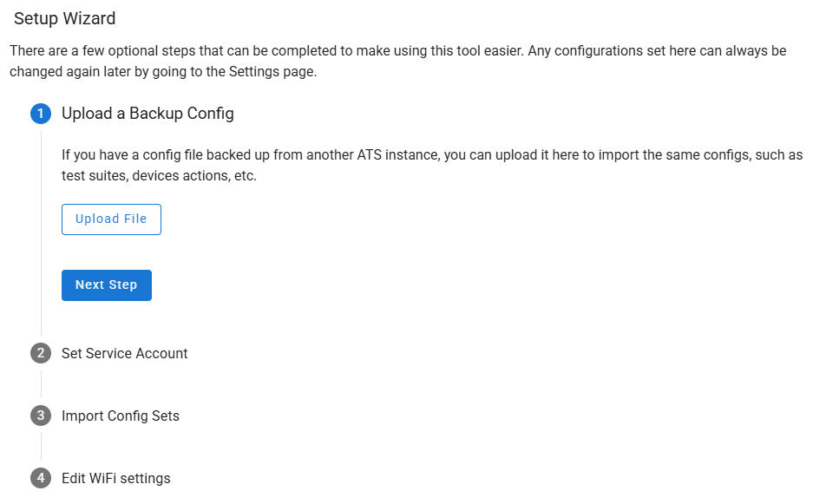Click connector line between steps 2 and 3
Image resolution: width=813 pixels, height=504 pixels.
coord(41,385)
